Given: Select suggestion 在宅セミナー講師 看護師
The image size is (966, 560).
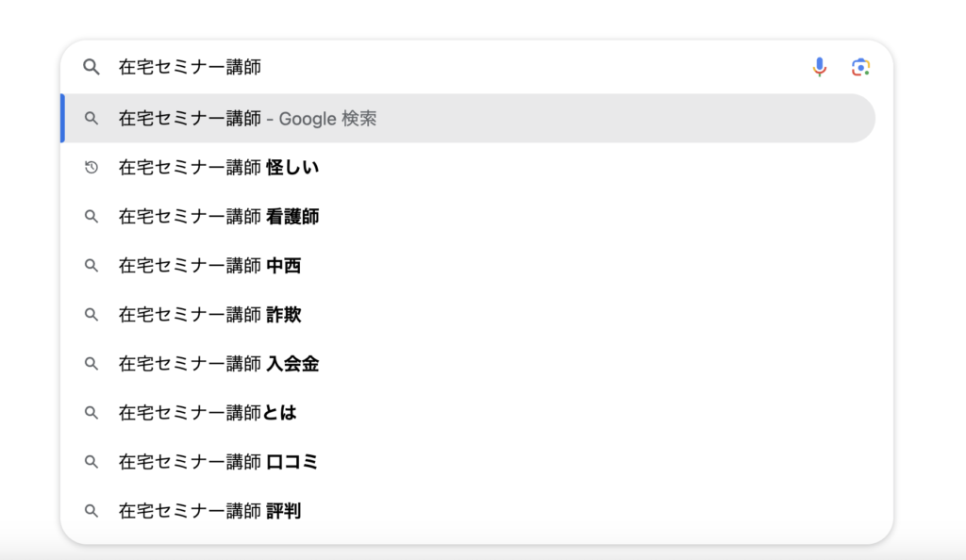Looking at the screenshot, I should [x=468, y=217].
